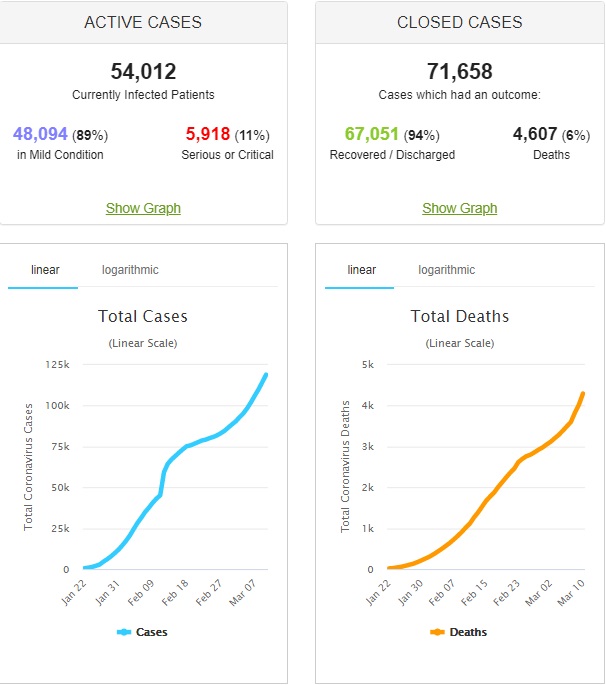Viewport: 606px width, 685px height.
Task: Click the 5,918 serious or critical number
Action: [x=207, y=134]
